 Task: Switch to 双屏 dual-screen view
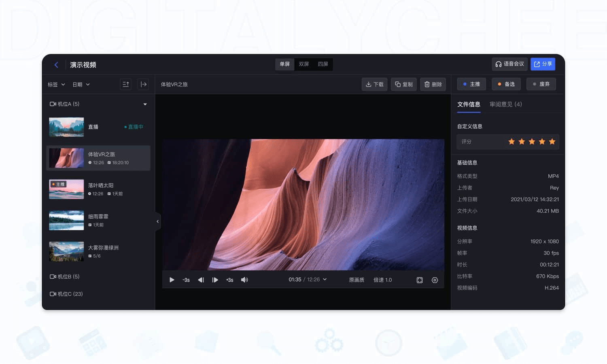coord(304,64)
